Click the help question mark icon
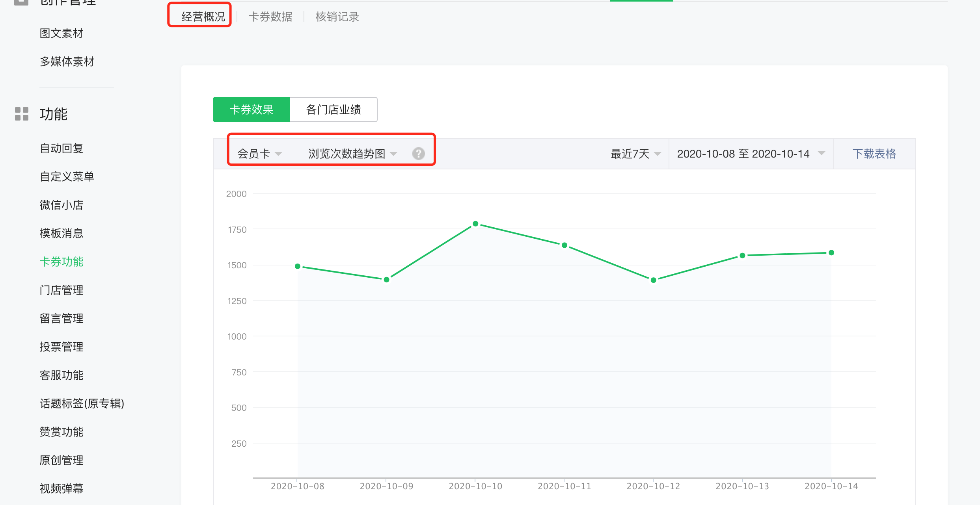This screenshot has width=980, height=505. 418,154
